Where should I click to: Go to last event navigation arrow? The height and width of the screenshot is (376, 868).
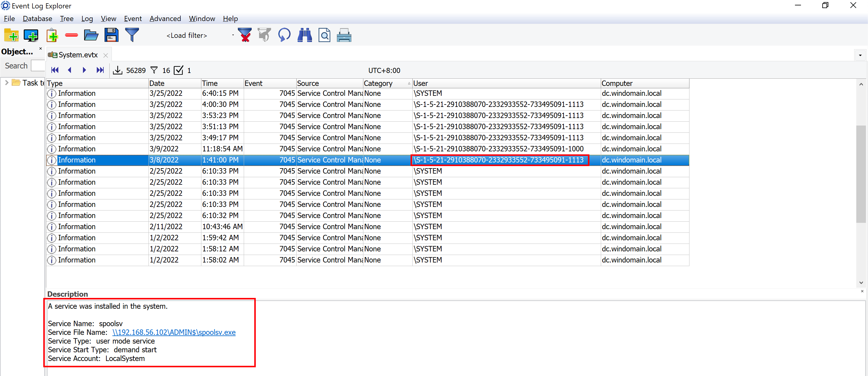pyautogui.click(x=100, y=70)
